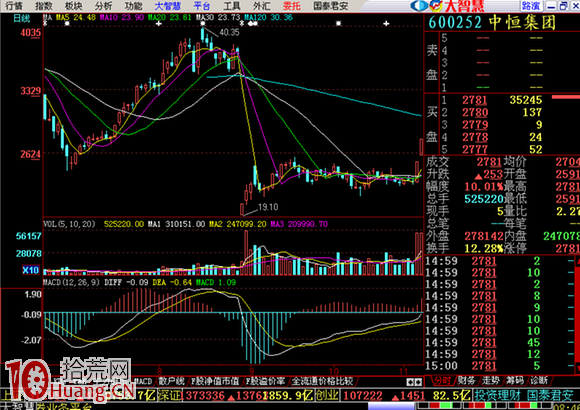Screen dimensions: 580x410
Task: Click the 换手 value 12.28%
Action: 484,248
